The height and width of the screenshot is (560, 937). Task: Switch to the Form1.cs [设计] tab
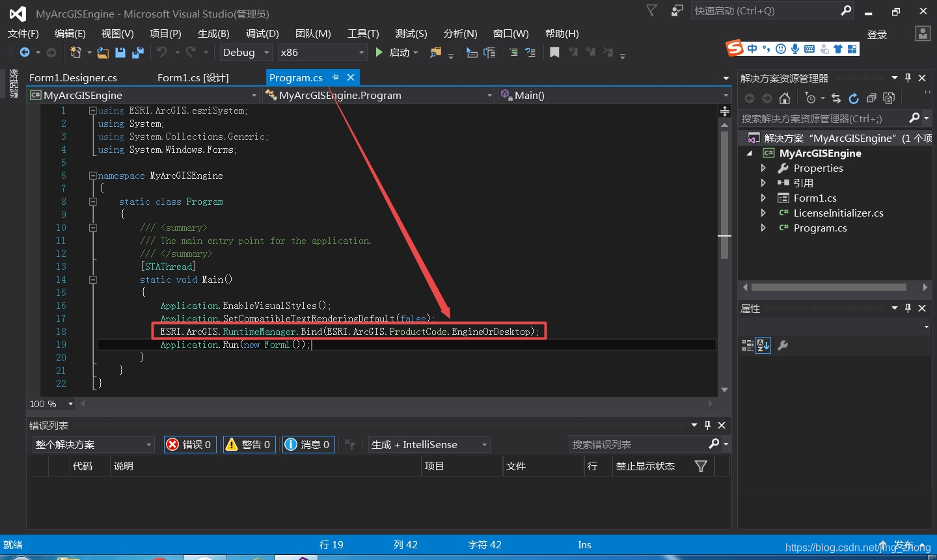[193, 77]
